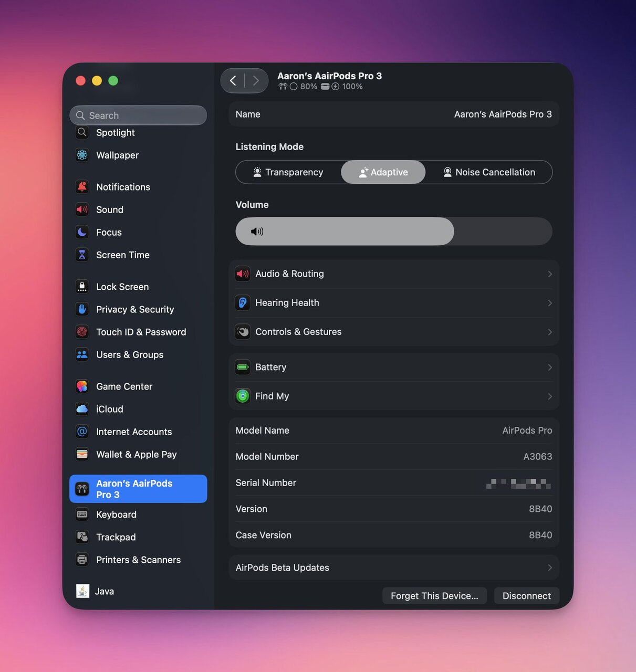Click the Privacy & Security hand icon

coord(82,309)
